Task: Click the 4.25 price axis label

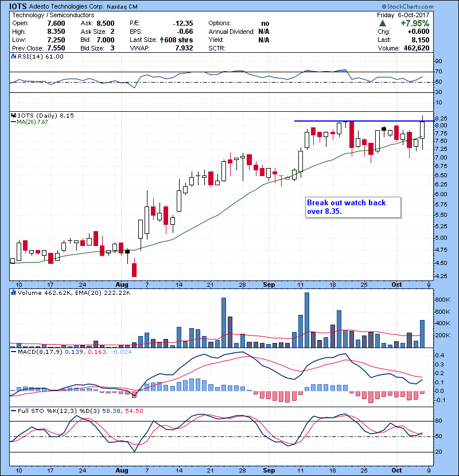Action: click(x=441, y=276)
